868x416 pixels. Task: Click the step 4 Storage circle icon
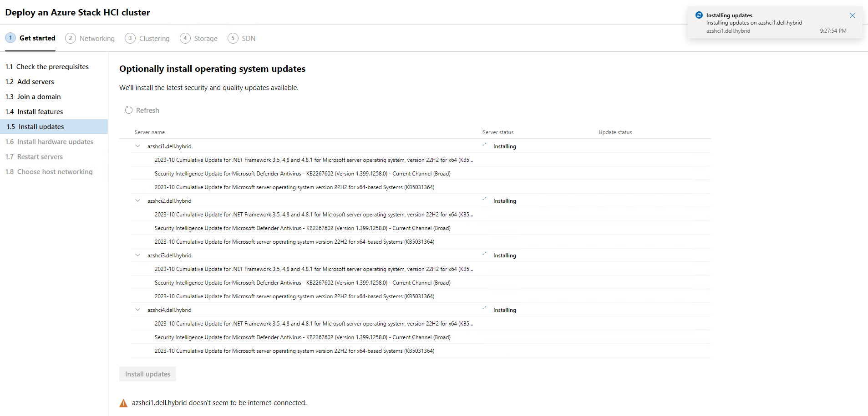click(185, 38)
